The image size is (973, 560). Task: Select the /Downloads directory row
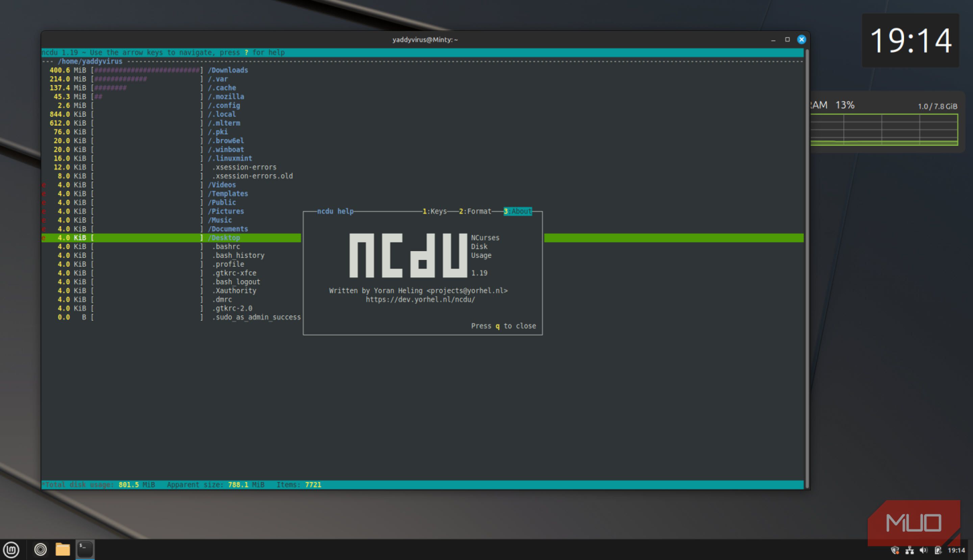(x=422, y=70)
